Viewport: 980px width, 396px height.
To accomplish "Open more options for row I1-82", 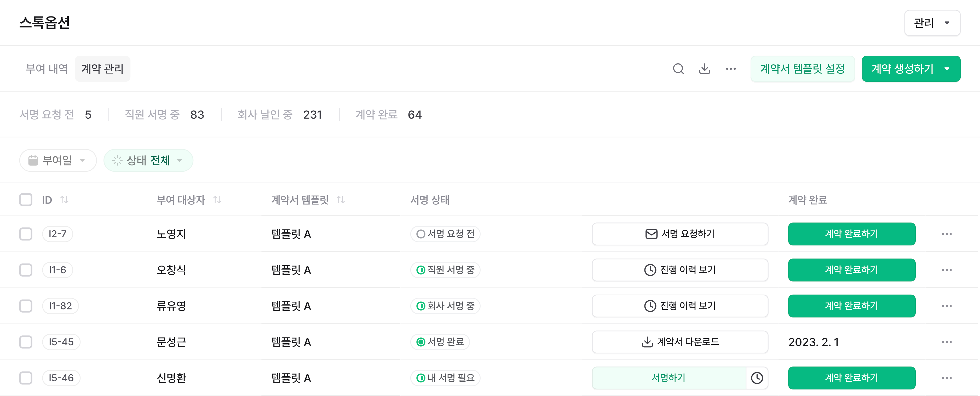I will (x=947, y=306).
